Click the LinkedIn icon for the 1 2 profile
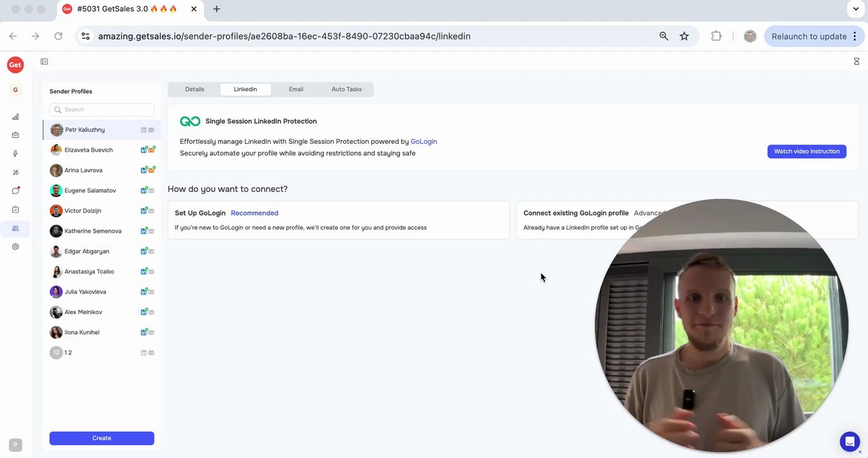The image size is (868, 458). click(x=144, y=352)
